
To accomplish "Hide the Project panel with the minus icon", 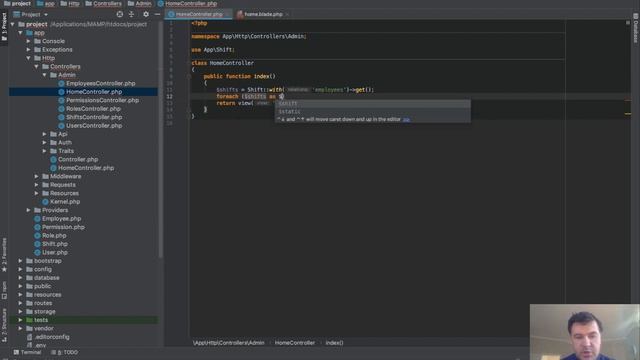I will [x=157, y=14].
